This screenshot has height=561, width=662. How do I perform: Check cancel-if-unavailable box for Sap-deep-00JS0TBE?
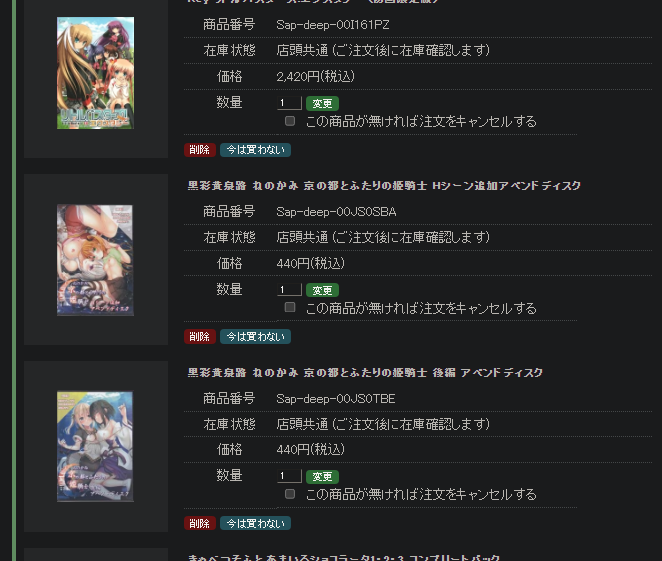pos(290,494)
